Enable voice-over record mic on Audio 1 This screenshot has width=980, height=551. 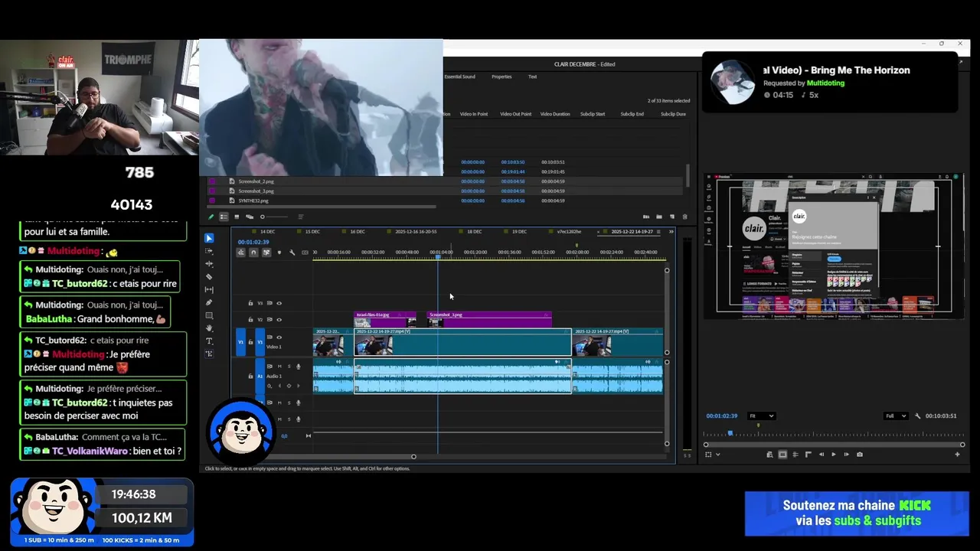pos(299,367)
